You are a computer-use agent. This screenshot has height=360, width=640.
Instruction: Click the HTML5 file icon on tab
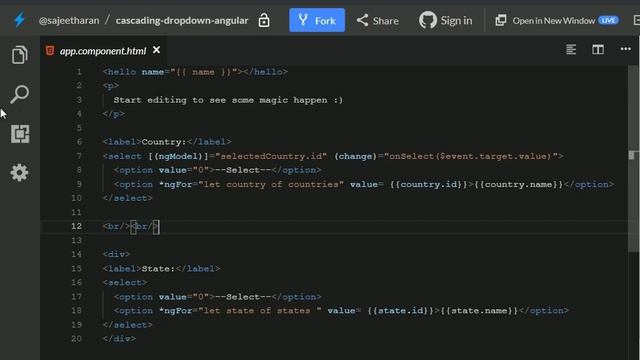click(x=50, y=50)
